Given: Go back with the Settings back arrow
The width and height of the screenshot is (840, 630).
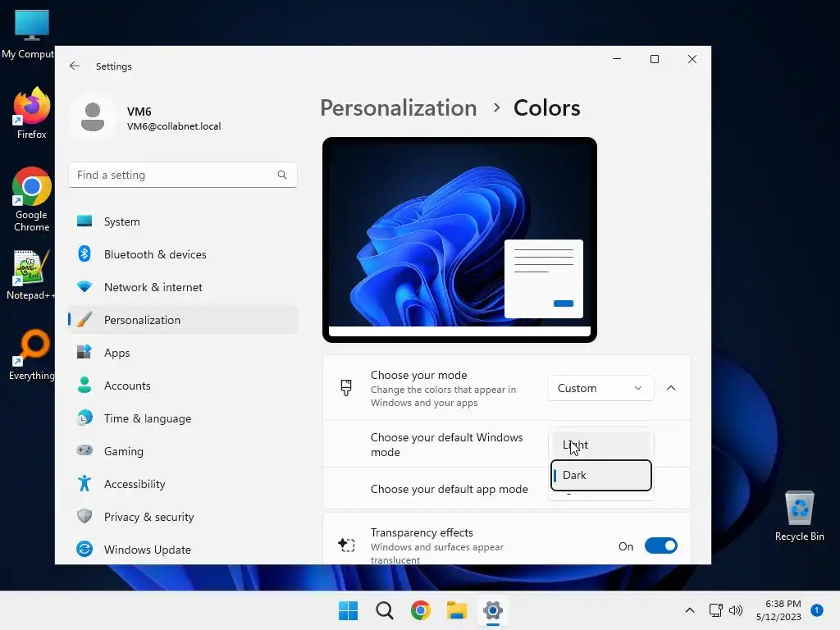Looking at the screenshot, I should [75, 66].
